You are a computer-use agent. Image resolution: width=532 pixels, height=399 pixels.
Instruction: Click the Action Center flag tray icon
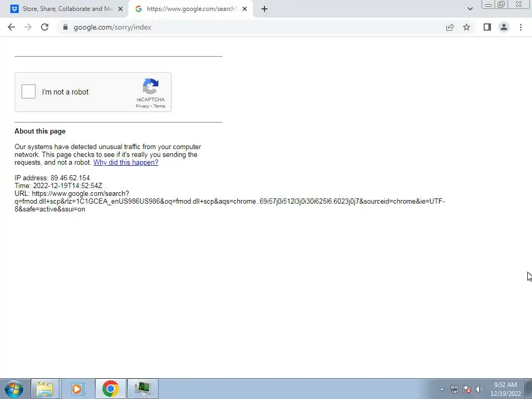coord(467,389)
